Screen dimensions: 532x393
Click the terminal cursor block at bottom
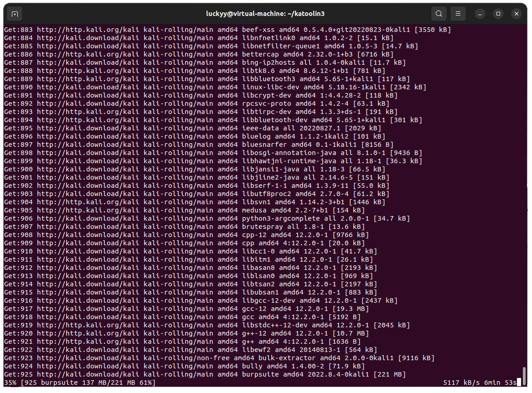519,383
